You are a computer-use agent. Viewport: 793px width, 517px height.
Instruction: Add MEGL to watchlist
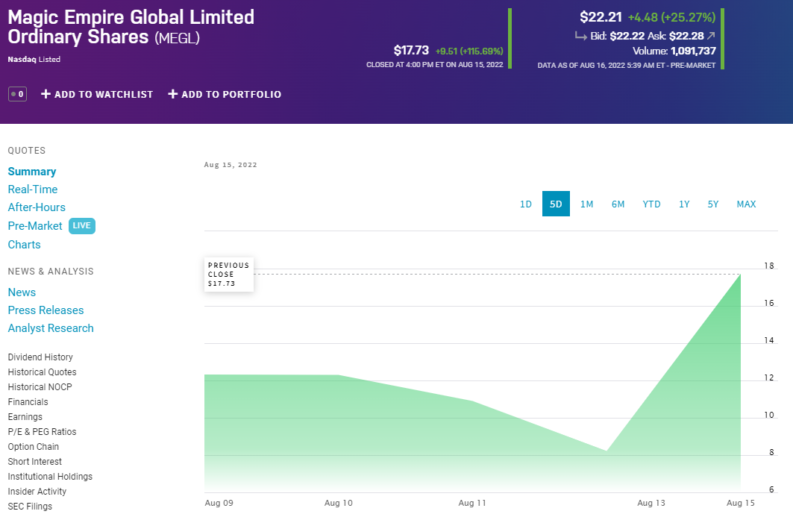[97, 94]
